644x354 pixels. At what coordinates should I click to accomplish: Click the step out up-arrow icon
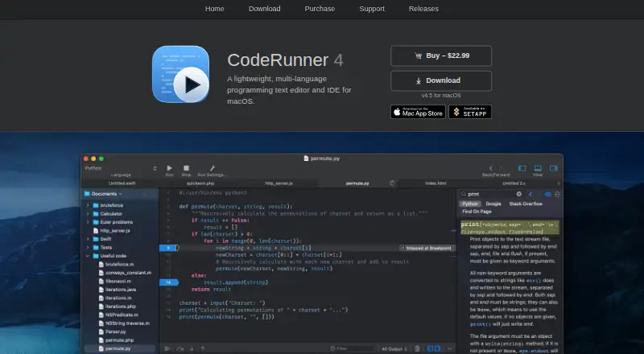click(203, 348)
